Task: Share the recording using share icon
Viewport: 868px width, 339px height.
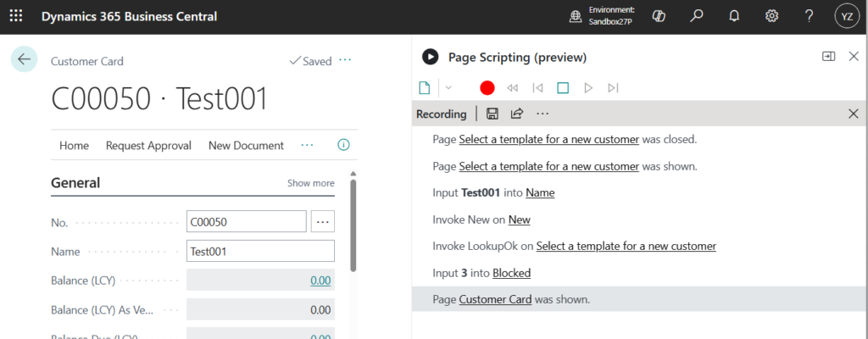Action: click(x=516, y=114)
